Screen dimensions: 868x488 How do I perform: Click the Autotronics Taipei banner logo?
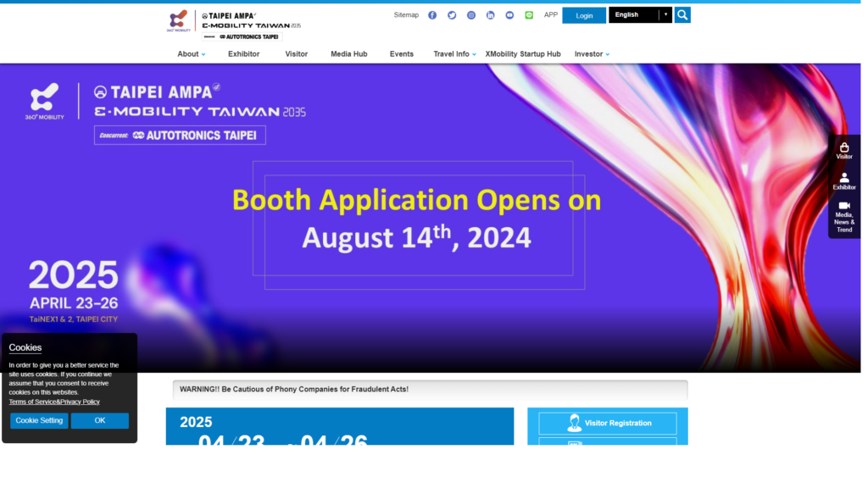pyautogui.click(x=181, y=136)
